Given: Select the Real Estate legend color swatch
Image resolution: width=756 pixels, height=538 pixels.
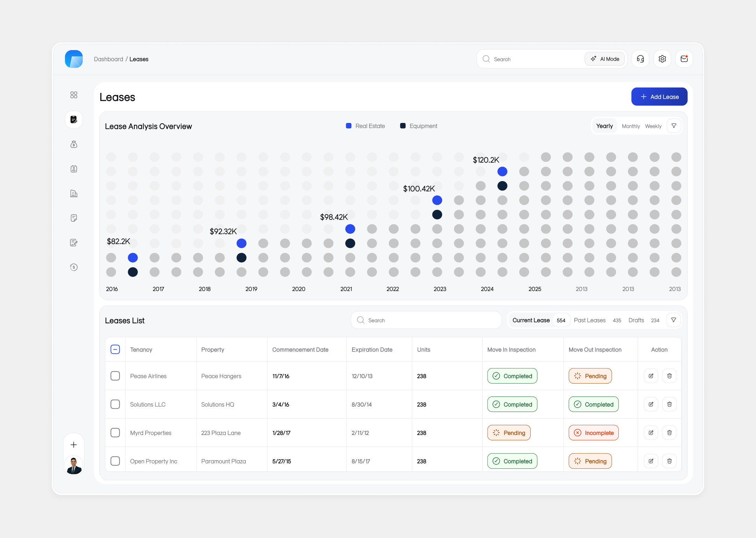Looking at the screenshot, I should pyautogui.click(x=348, y=125).
